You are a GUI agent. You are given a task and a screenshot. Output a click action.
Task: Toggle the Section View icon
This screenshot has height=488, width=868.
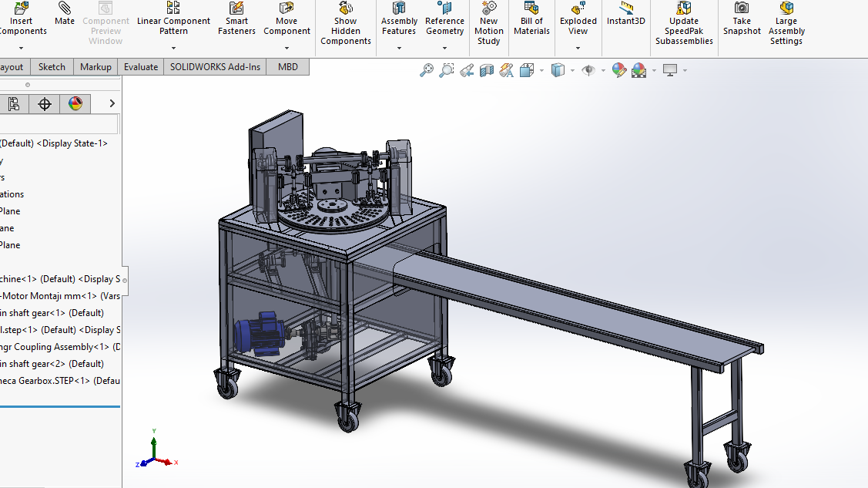pyautogui.click(x=487, y=70)
